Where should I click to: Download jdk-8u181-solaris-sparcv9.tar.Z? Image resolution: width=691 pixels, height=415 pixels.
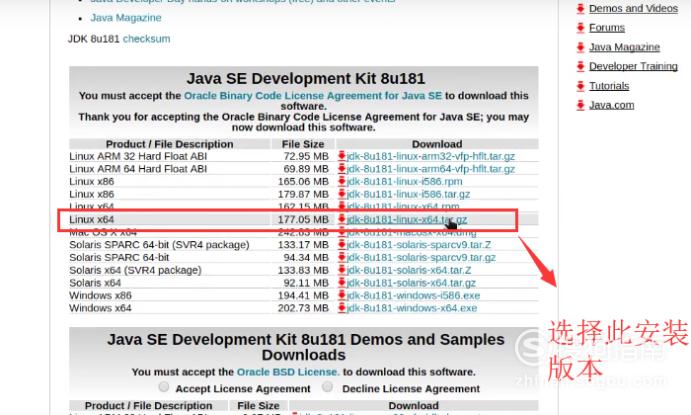(418, 245)
